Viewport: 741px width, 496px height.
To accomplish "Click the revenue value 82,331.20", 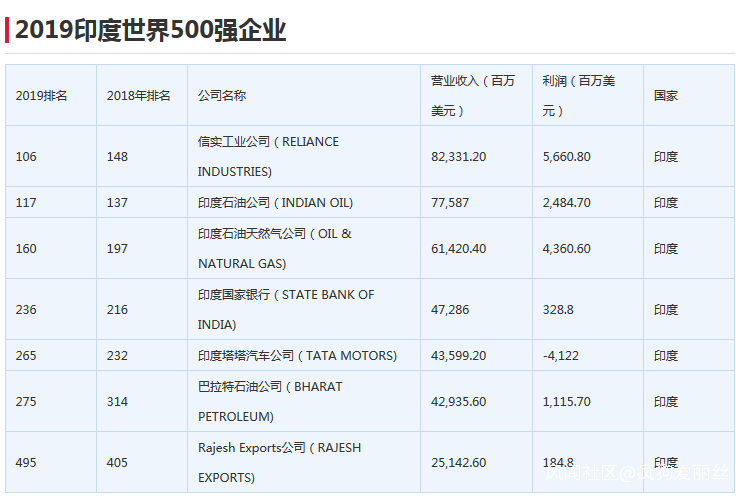I will [458, 156].
